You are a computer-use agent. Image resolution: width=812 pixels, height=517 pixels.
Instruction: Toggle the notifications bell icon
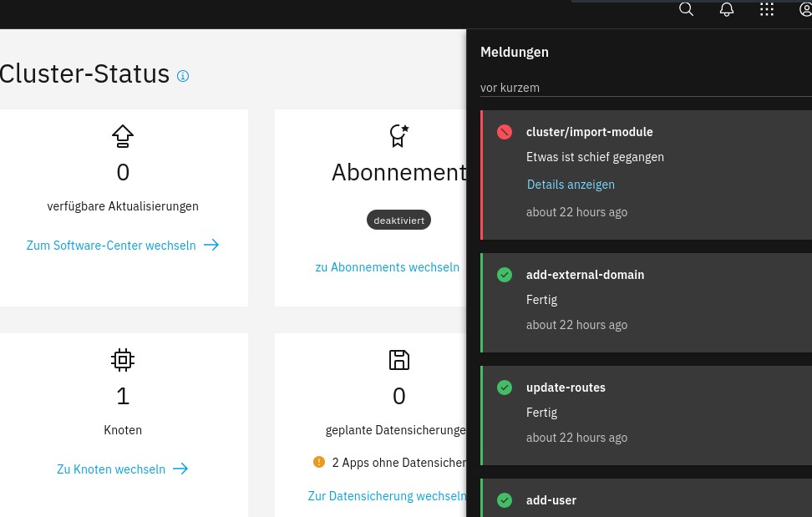(x=727, y=9)
